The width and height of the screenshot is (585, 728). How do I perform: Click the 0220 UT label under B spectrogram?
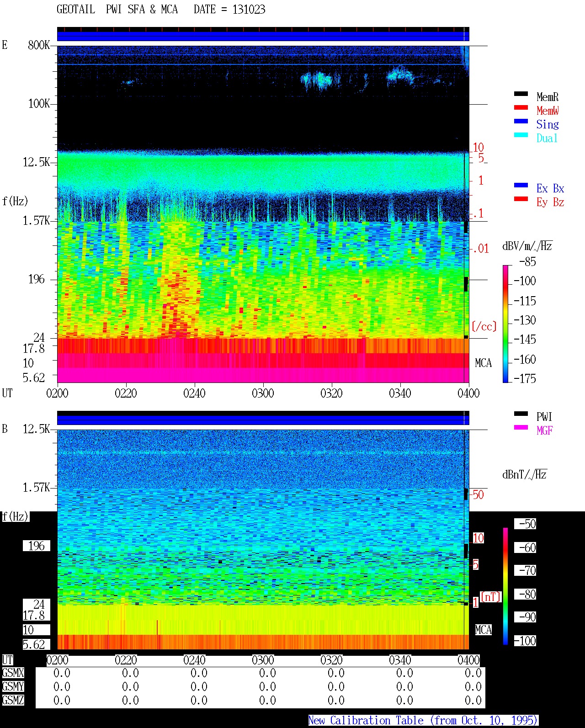click(x=126, y=660)
